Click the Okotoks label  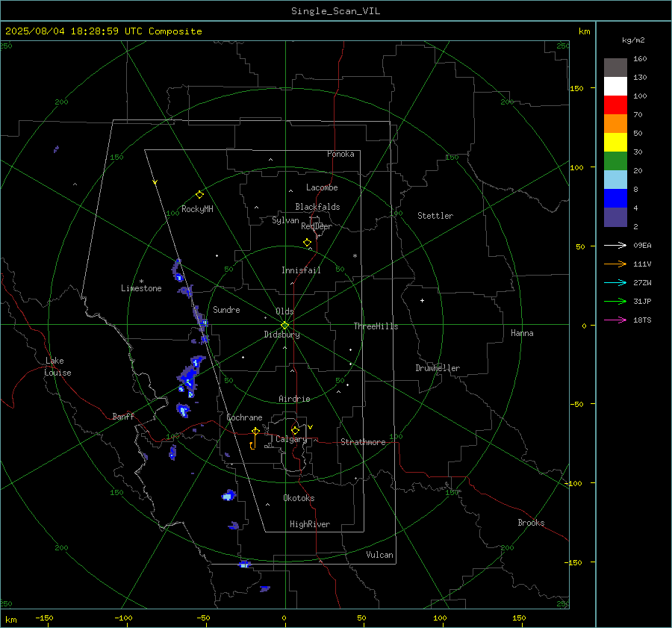coord(299,498)
